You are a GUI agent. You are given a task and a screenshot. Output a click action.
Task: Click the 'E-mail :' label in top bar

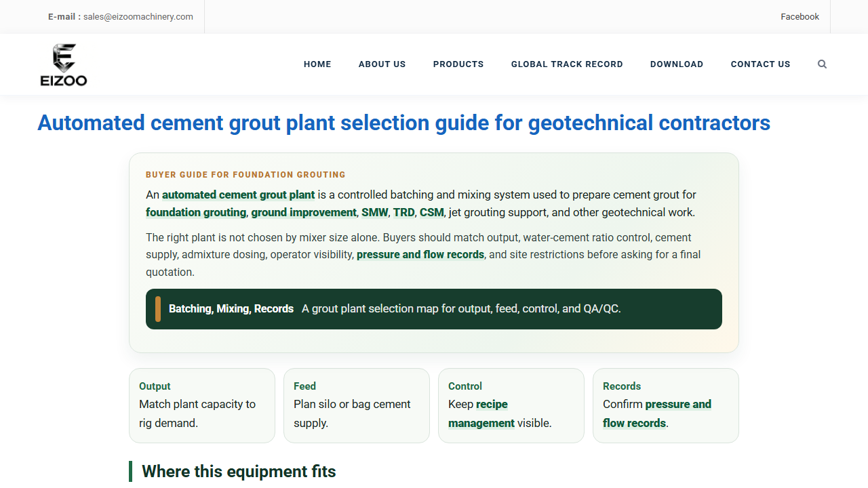pos(64,17)
